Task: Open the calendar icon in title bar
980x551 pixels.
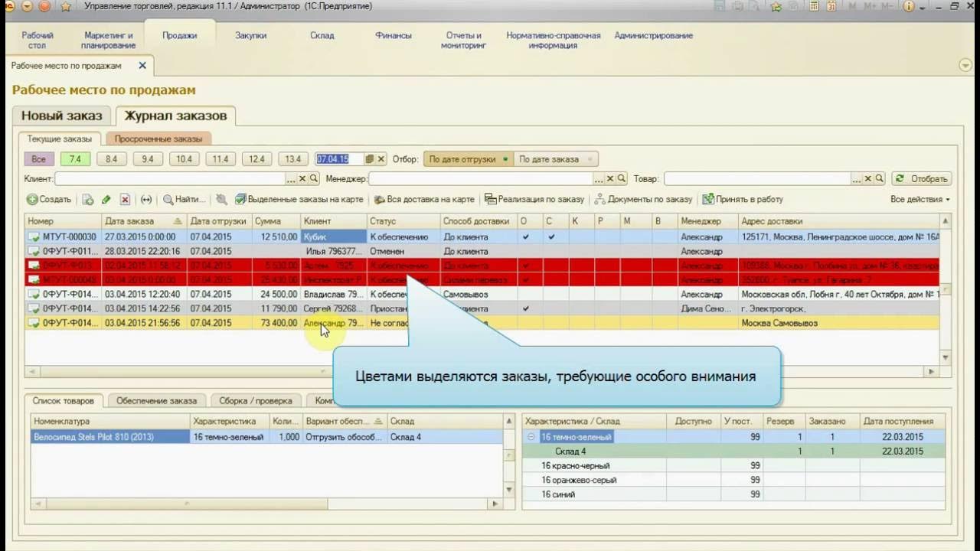Action: pos(833,6)
